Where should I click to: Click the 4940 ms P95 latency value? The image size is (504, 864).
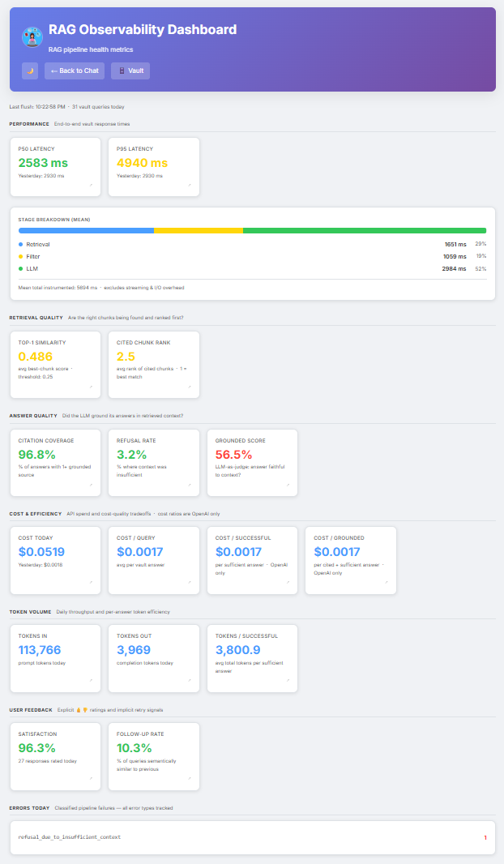pos(142,163)
